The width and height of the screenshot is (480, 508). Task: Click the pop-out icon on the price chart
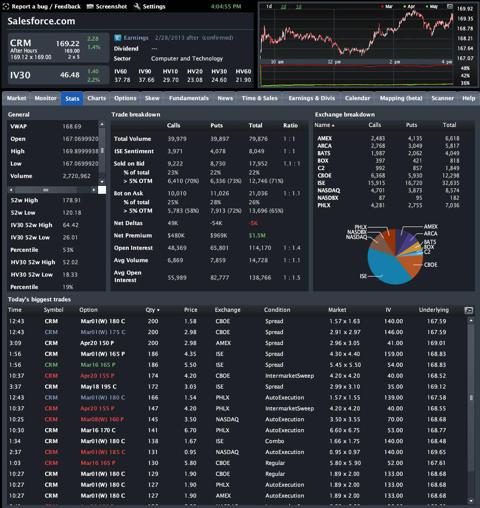tap(450, 6)
